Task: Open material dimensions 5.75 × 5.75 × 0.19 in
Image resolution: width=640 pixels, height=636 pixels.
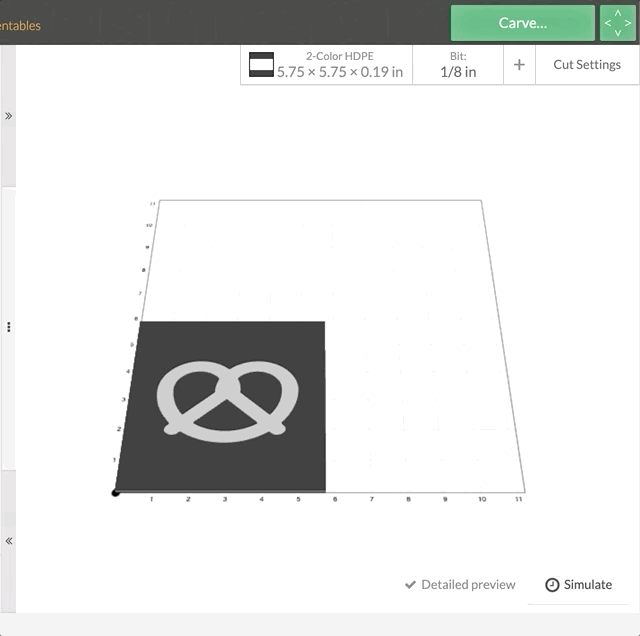Action: pos(340,72)
